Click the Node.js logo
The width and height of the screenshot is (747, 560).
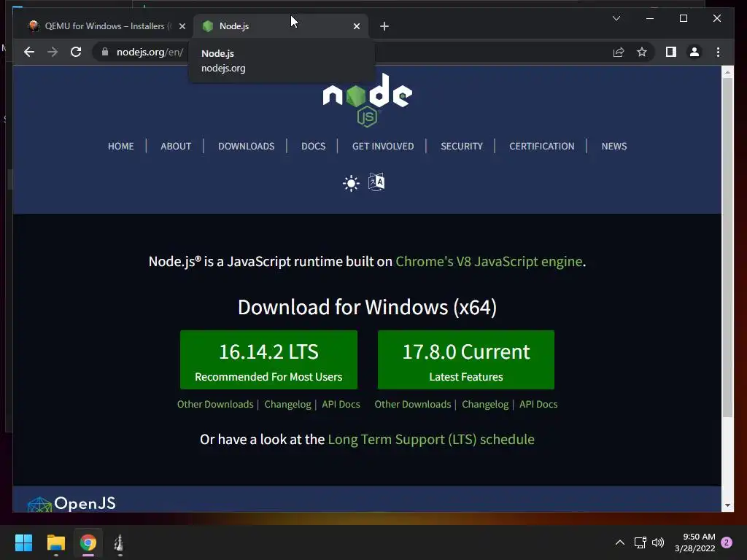368,101
